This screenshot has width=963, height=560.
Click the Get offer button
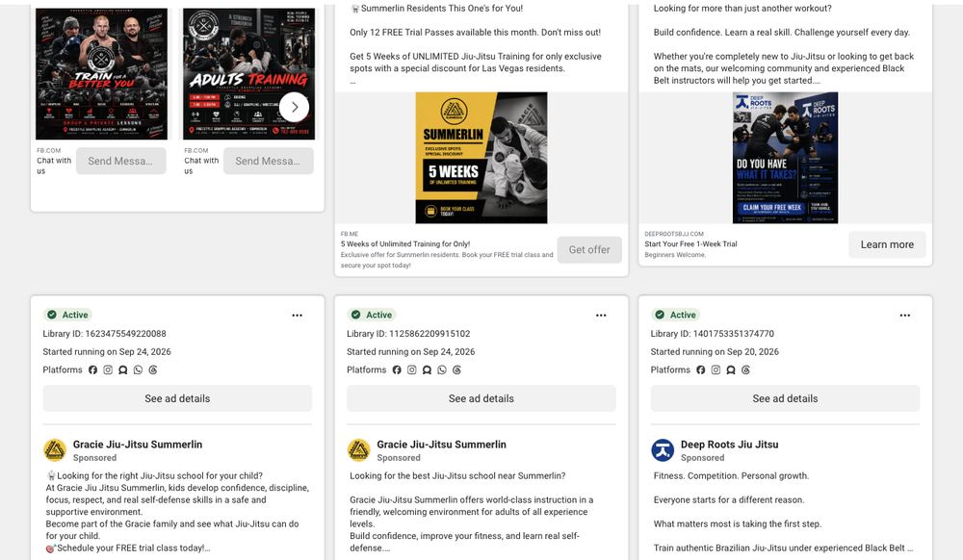589,249
